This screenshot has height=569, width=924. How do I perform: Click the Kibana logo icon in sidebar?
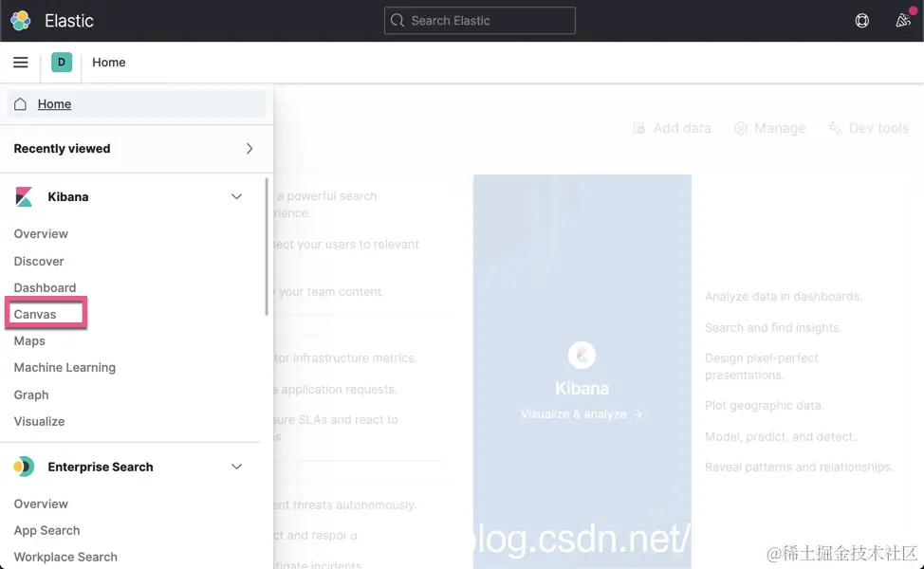point(24,196)
